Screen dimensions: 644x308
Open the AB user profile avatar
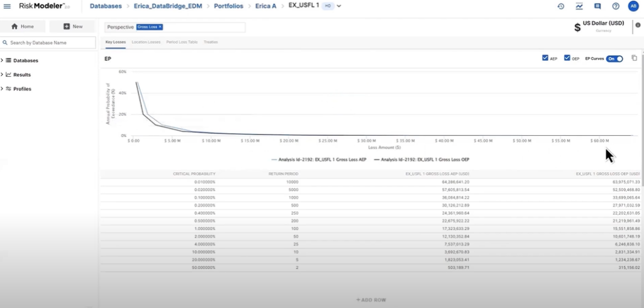tap(633, 6)
